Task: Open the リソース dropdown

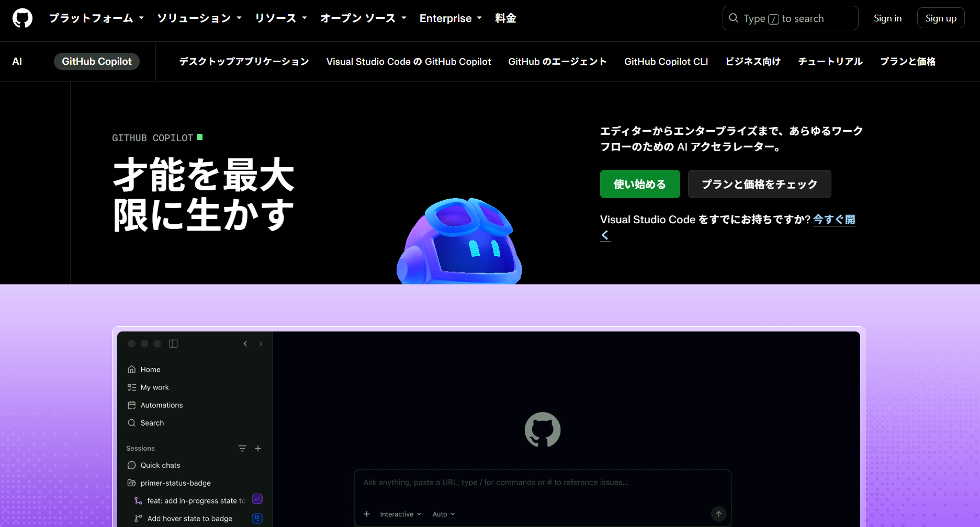Action: 281,18
